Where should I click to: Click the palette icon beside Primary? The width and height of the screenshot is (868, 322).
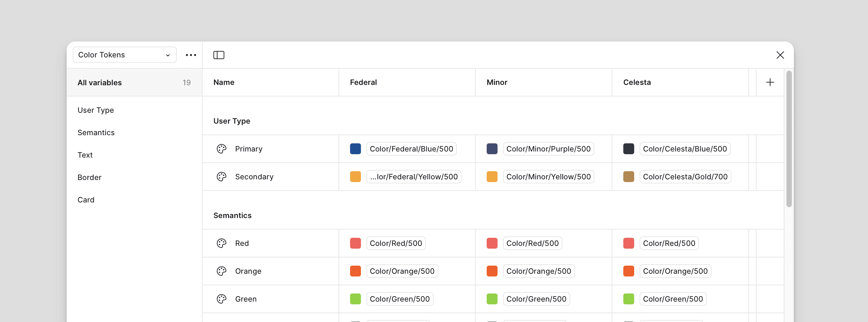tap(222, 149)
